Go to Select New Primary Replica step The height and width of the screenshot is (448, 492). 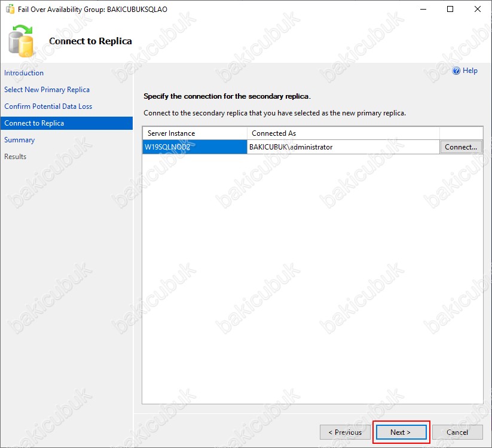point(47,90)
